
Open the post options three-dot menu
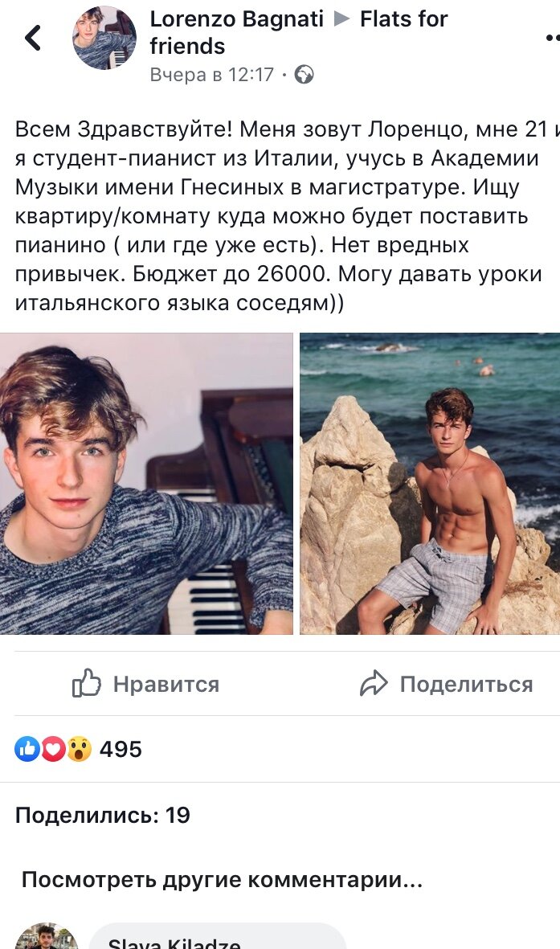[553, 38]
